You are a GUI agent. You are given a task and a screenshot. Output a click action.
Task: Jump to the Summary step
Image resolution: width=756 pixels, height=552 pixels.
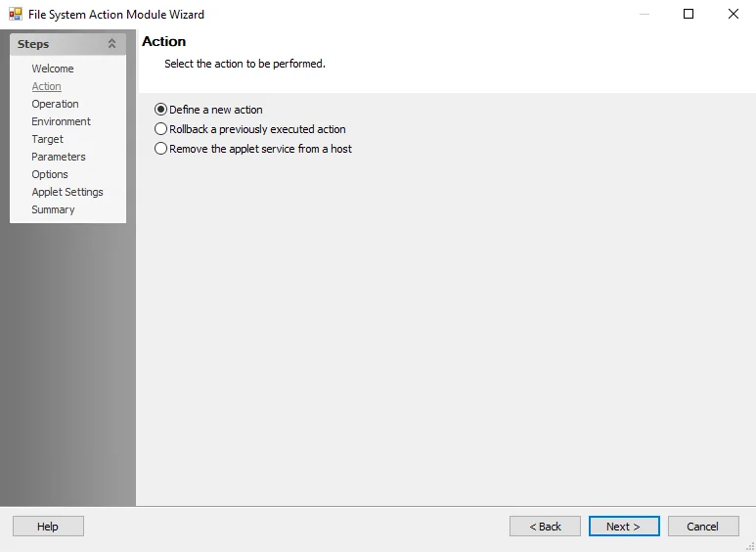pyautogui.click(x=53, y=209)
